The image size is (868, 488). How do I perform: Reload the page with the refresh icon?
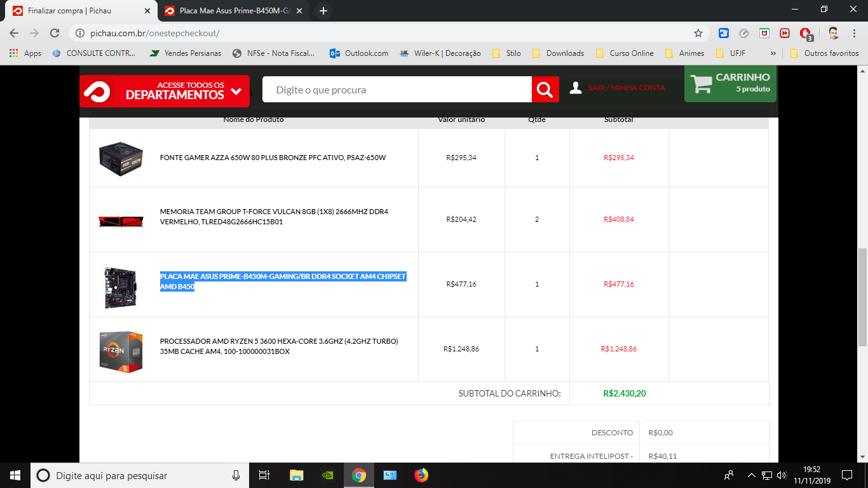point(55,33)
